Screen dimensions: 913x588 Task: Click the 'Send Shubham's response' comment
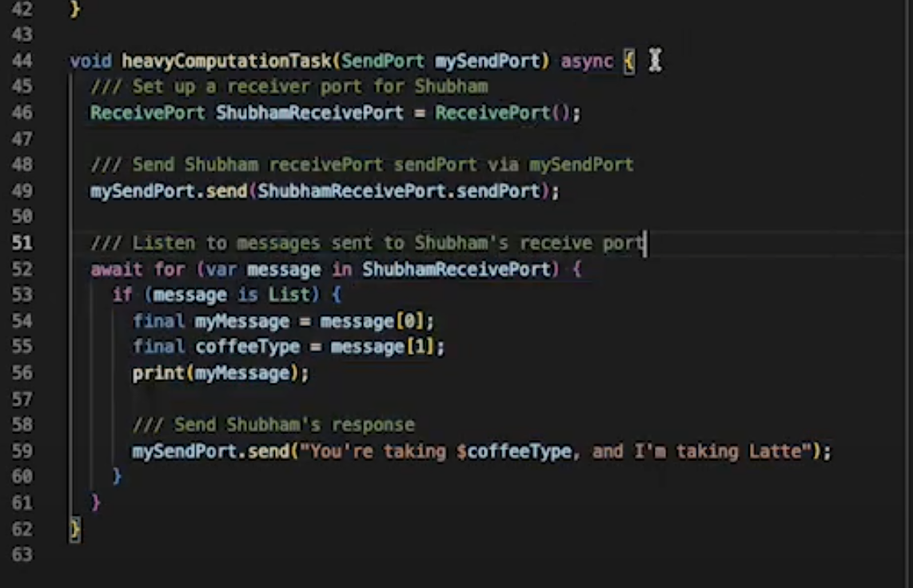coord(273,425)
